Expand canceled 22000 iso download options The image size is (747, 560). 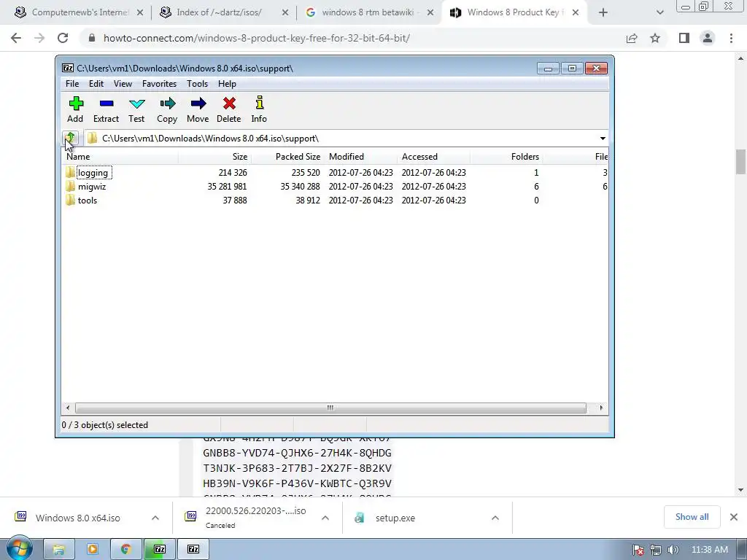click(325, 518)
